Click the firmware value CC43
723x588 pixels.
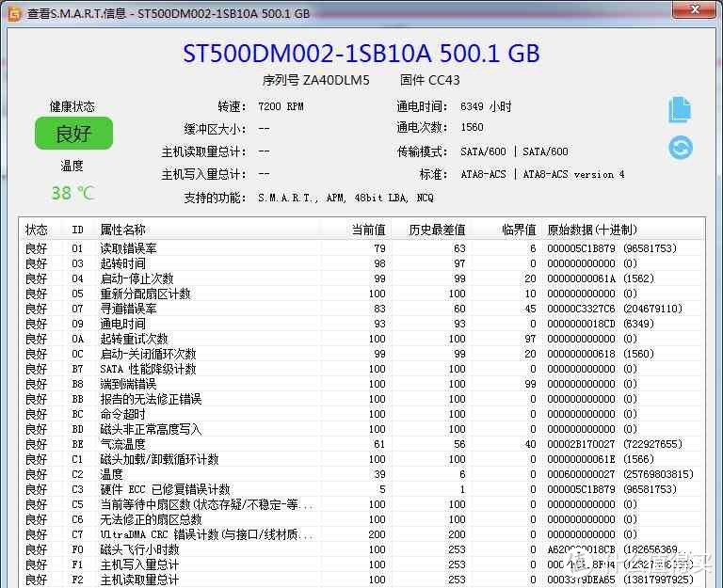(x=444, y=80)
